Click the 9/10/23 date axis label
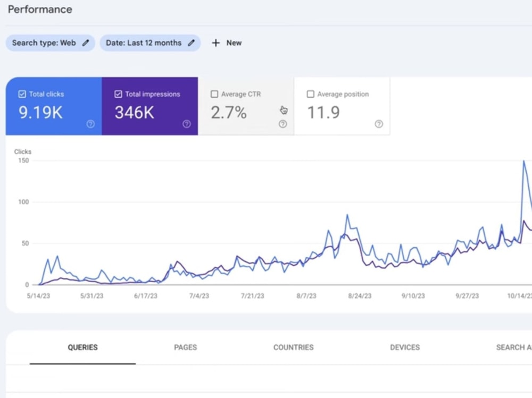Image resolution: width=532 pixels, height=398 pixels. click(x=413, y=296)
